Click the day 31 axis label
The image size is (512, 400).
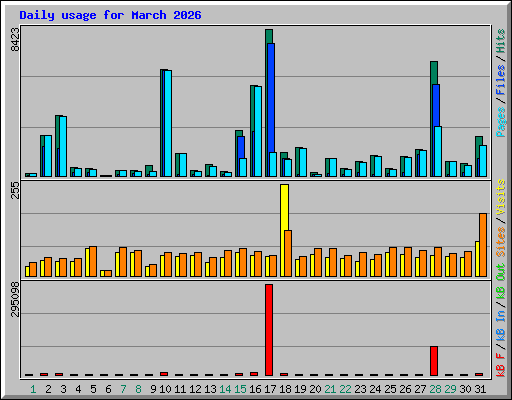coord(480,389)
